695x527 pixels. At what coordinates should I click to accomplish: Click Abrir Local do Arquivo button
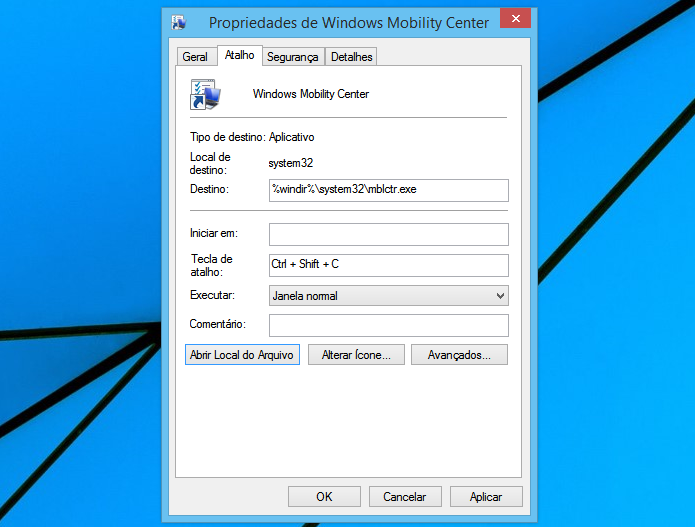pos(242,355)
